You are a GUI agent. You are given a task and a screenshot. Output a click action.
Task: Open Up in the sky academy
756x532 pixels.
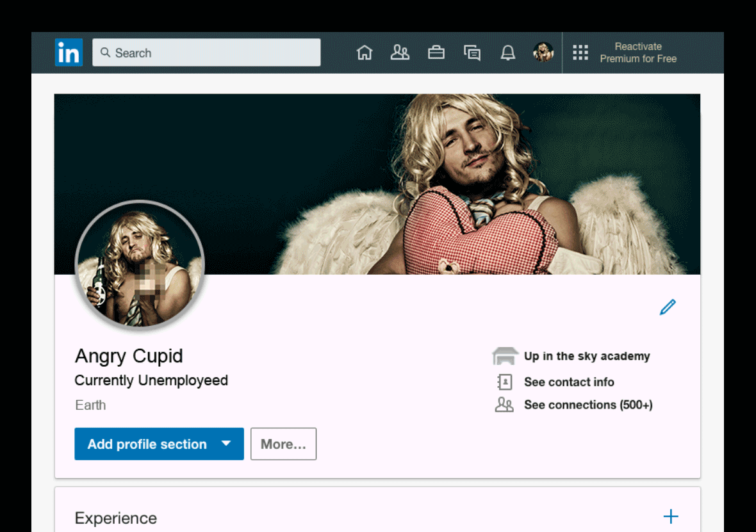586,357
